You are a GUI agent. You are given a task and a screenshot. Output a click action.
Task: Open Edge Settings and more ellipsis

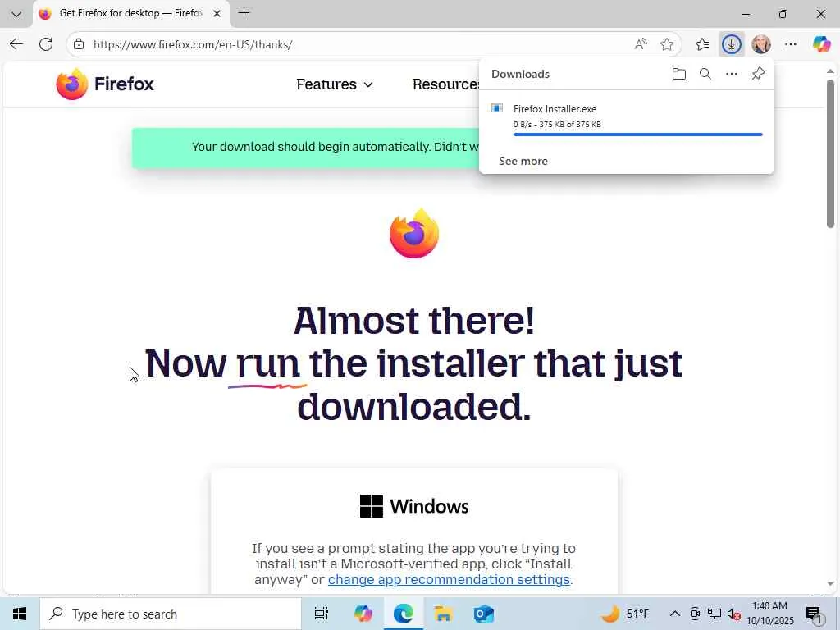[791, 44]
